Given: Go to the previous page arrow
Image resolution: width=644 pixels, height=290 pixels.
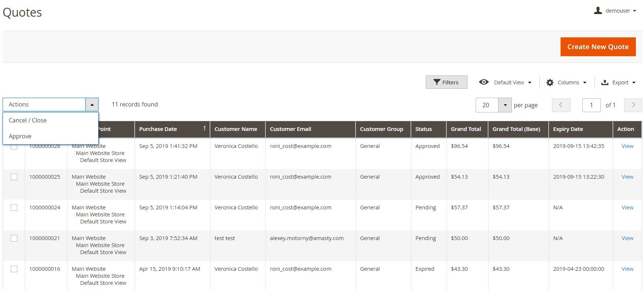Looking at the screenshot, I should point(561,105).
